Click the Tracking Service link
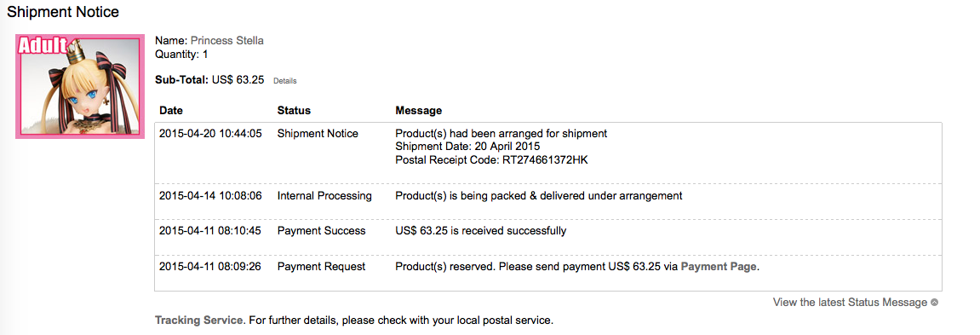 tap(199, 321)
